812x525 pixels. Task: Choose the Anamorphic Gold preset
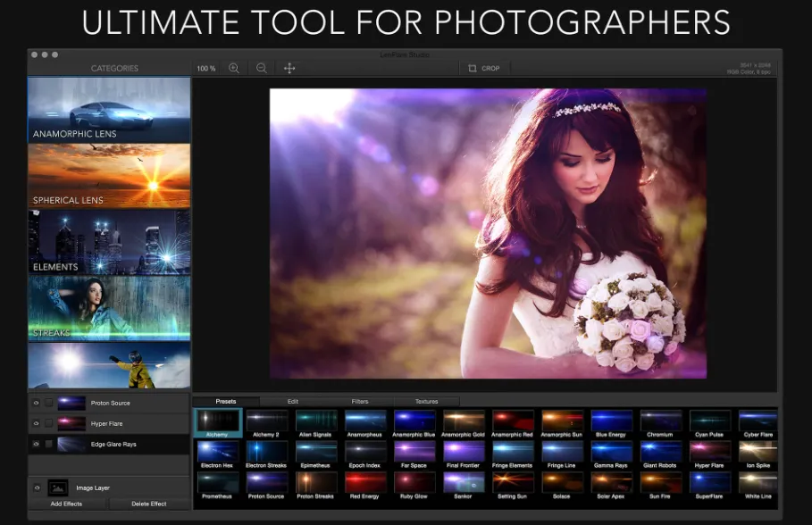[464, 423]
